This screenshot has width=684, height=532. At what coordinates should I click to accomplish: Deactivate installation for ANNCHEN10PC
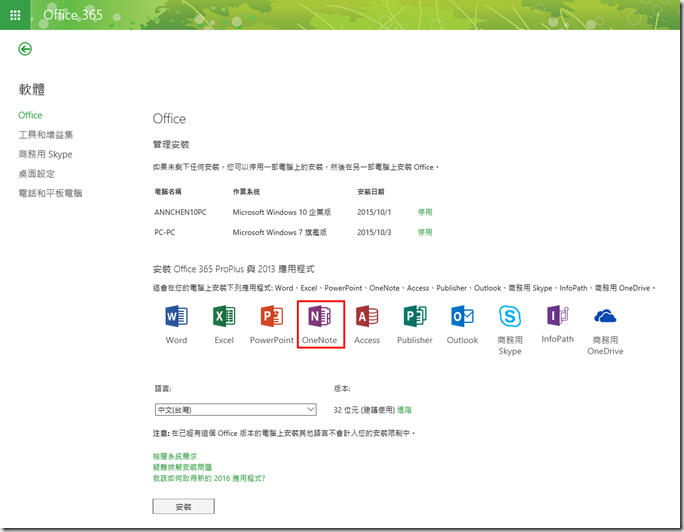(x=425, y=212)
